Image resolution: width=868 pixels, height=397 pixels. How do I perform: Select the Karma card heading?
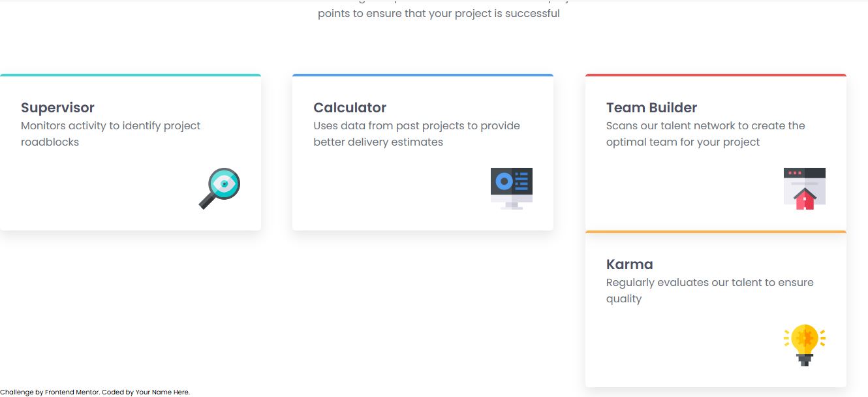click(x=629, y=264)
